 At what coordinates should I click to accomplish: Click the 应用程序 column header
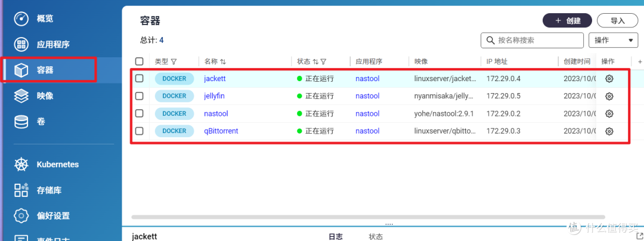(x=369, y=61)
